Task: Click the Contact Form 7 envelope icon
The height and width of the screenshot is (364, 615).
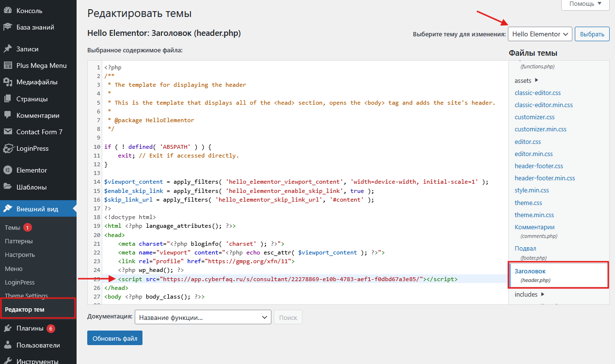Action: point(7,132)
